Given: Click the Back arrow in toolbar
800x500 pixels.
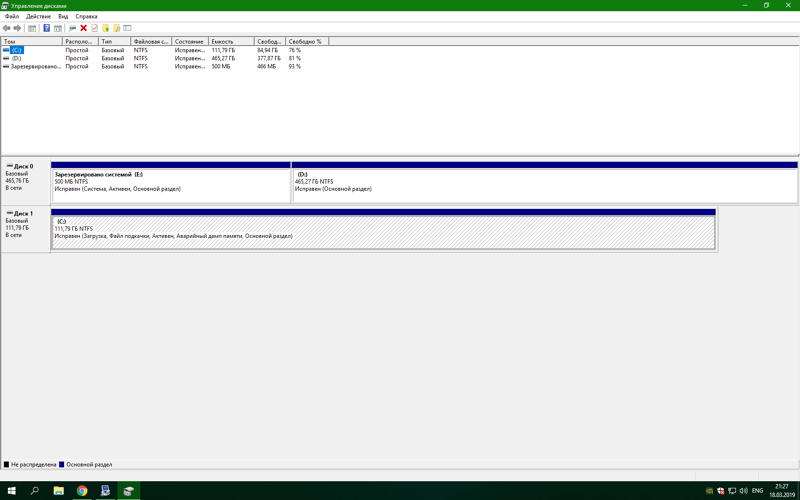Looking at the screenshot, I should (7, 28).
